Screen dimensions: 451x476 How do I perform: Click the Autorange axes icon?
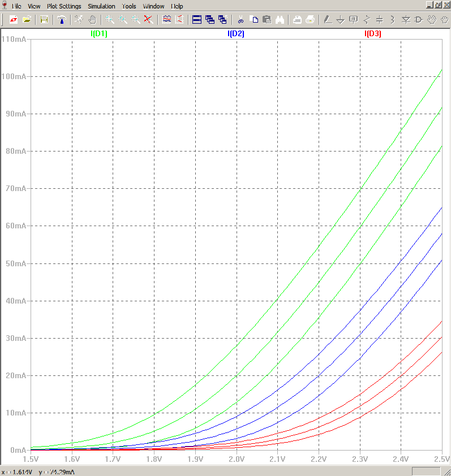179,20
